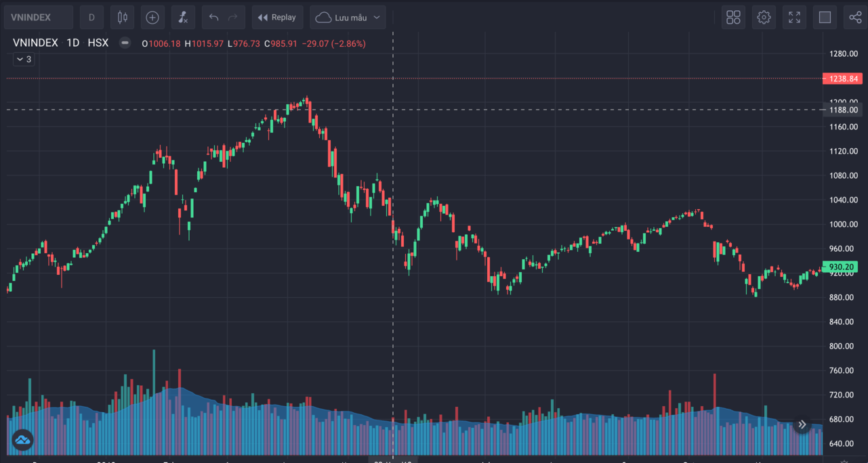Click the Lưu mẫu cloud save button

click(x=341, y=18)
